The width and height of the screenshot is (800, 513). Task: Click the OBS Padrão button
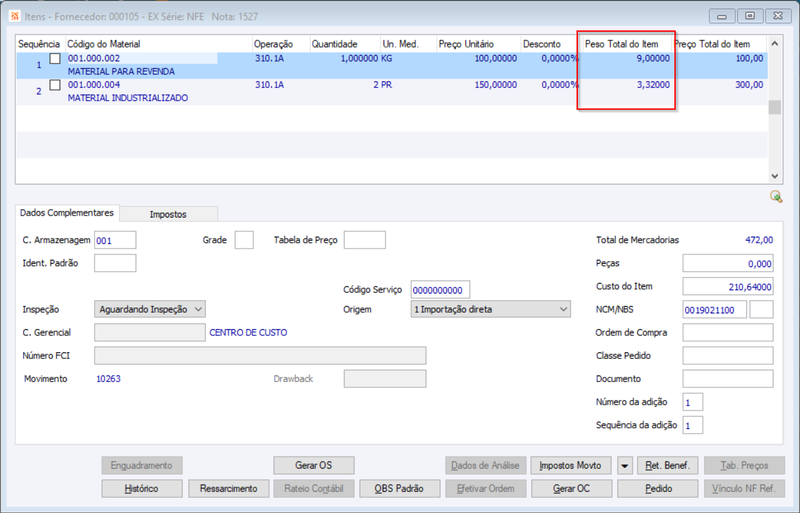pos(399,488)
